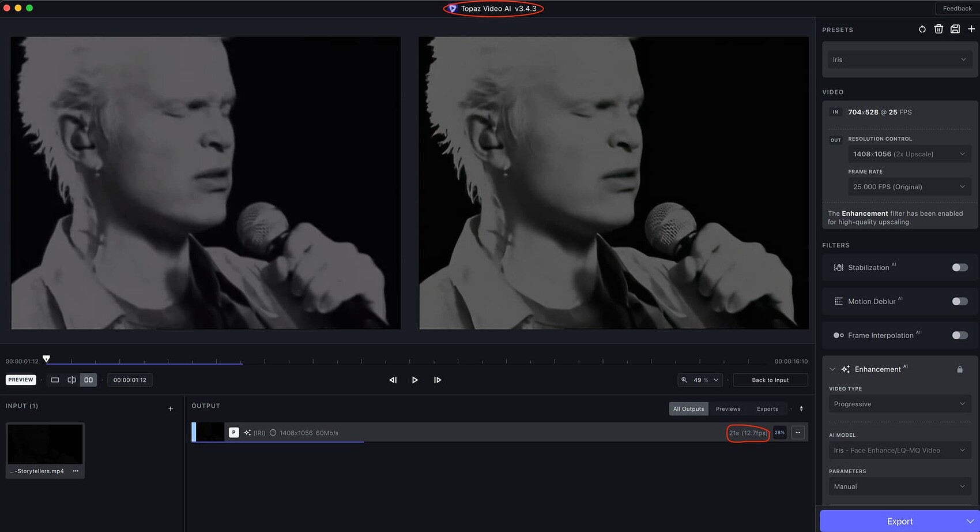Image resolution: width=980 pixels, height=532 pixels.
Task: Enable the Stabilization filter
Action: tap(959, 267)
